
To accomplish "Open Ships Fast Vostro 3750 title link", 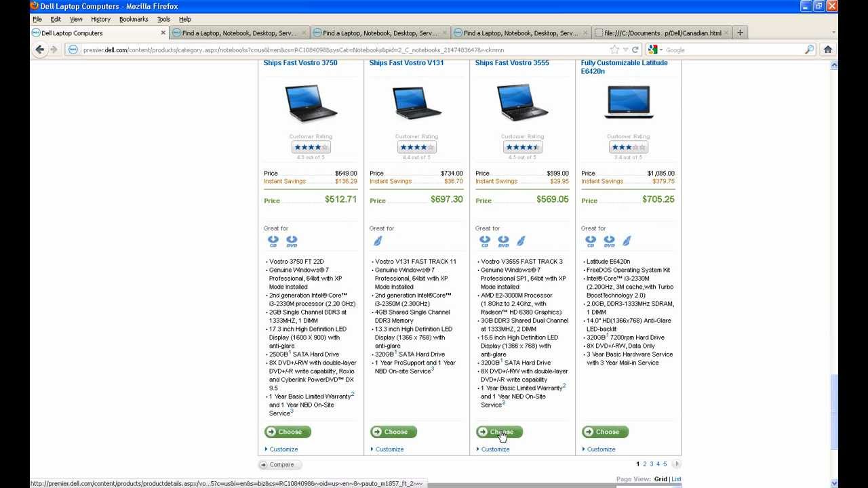I will click(x=300, y=63).
